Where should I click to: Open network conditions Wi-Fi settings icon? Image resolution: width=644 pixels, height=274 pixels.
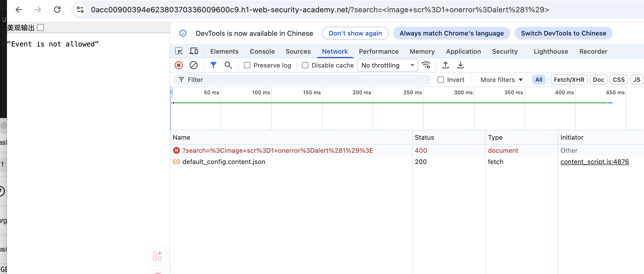click(x=426, y=65)
